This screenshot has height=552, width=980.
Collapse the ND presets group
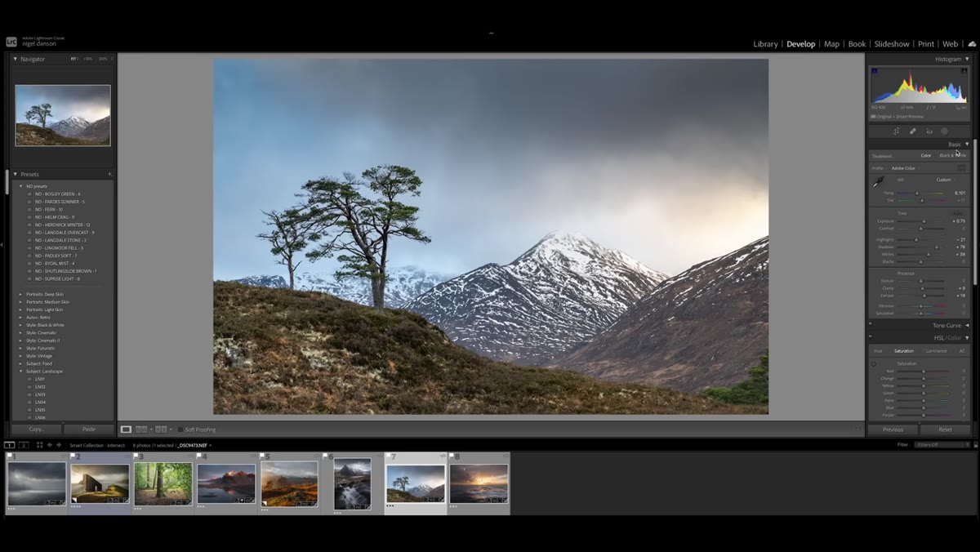(x=21, y=186)
